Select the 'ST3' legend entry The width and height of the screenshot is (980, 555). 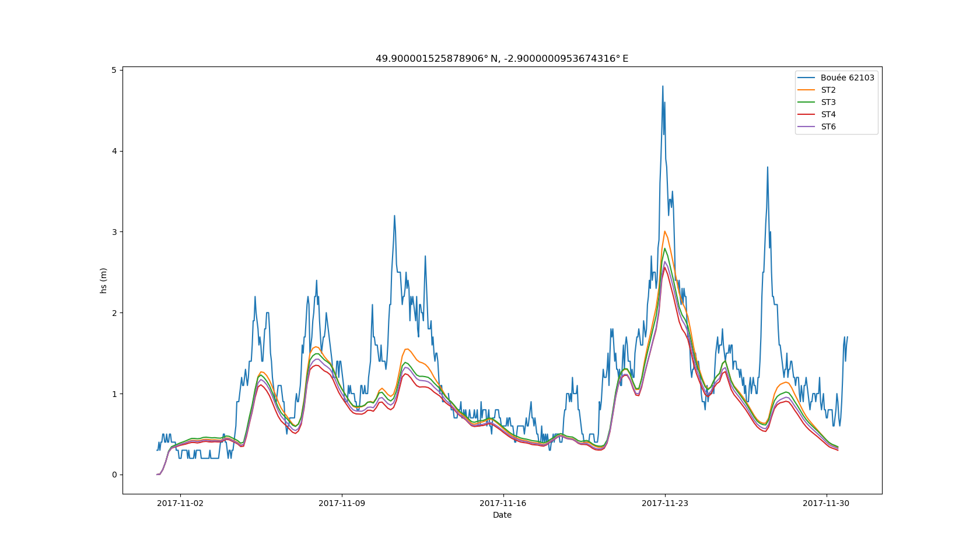click(x=828, y=102)
